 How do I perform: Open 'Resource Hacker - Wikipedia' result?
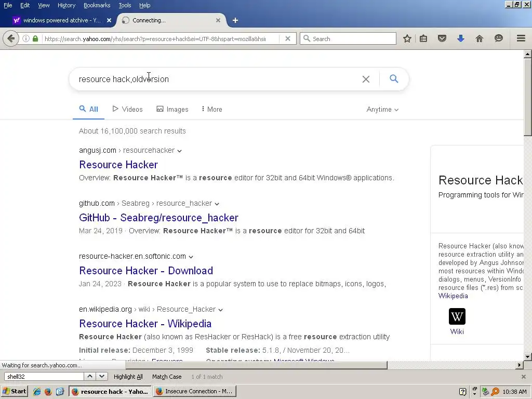[x=145, y=323]
